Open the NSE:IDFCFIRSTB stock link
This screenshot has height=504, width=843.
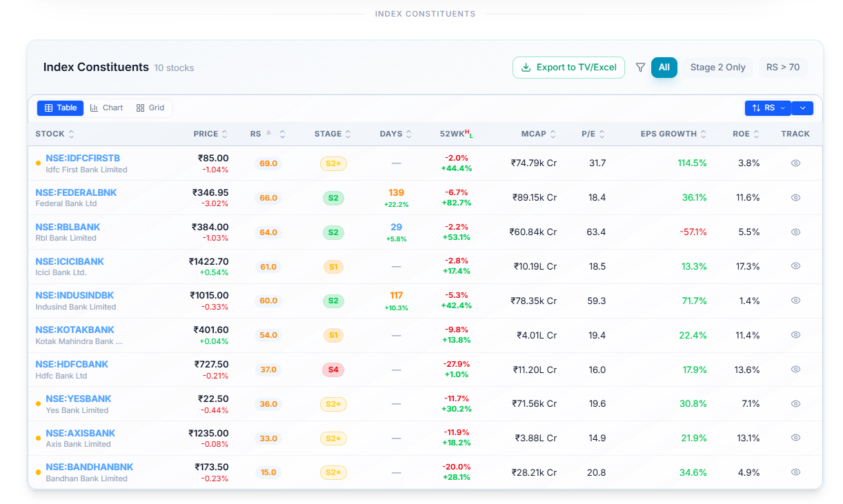[83, 159]
